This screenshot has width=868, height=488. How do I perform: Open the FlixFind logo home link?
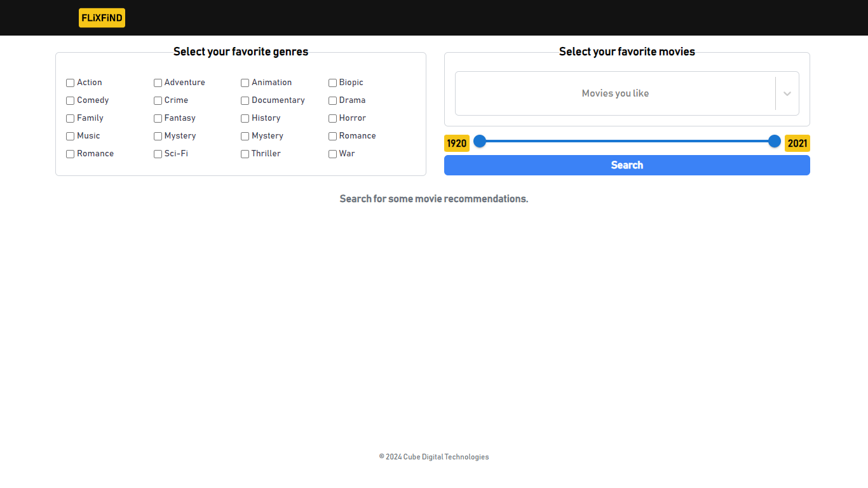(102, 18)
